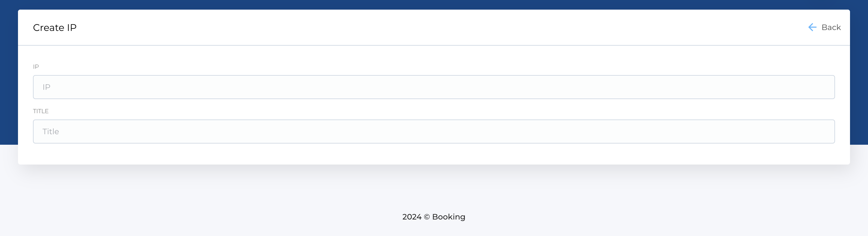
Task: Click the divider line under Create IP
Action: coord(434,45)
